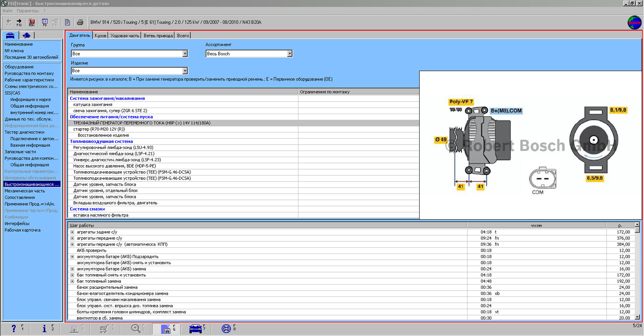Select стартер (R70-M20 12V) row

pos(99,129)
